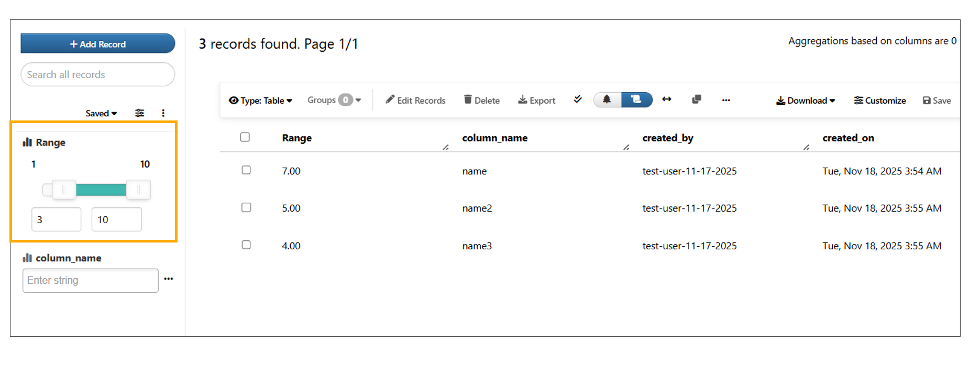
Task: Click the duplicate records copy icon
Action: click(x=697, y=100)
